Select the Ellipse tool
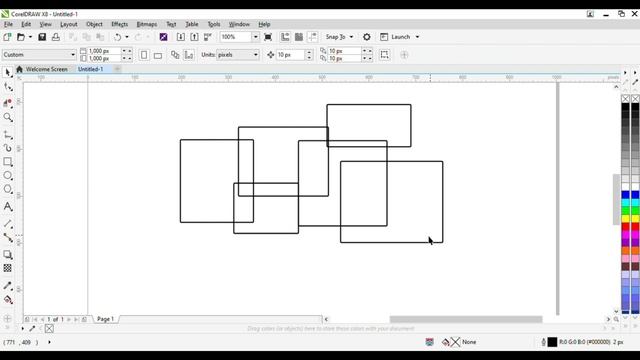This screenshot has height=360, width=640. [x=8, y=176]
